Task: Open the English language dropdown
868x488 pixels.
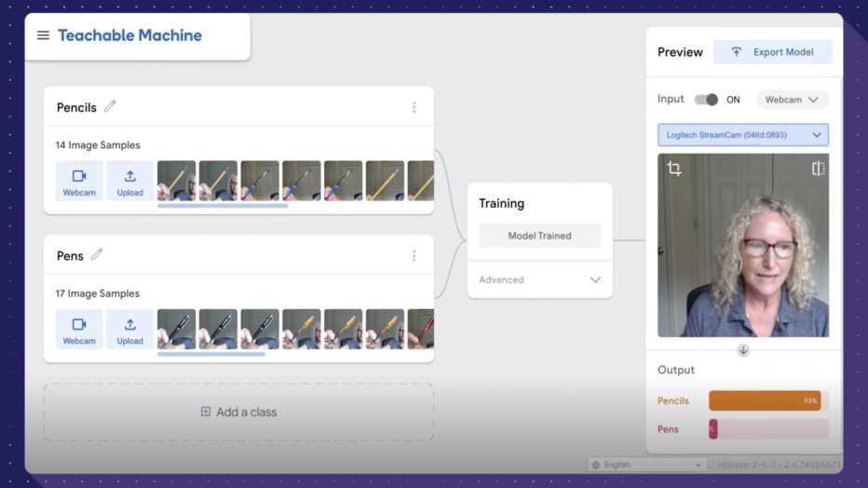Action: pyautogui.click(x=646, y=464)
